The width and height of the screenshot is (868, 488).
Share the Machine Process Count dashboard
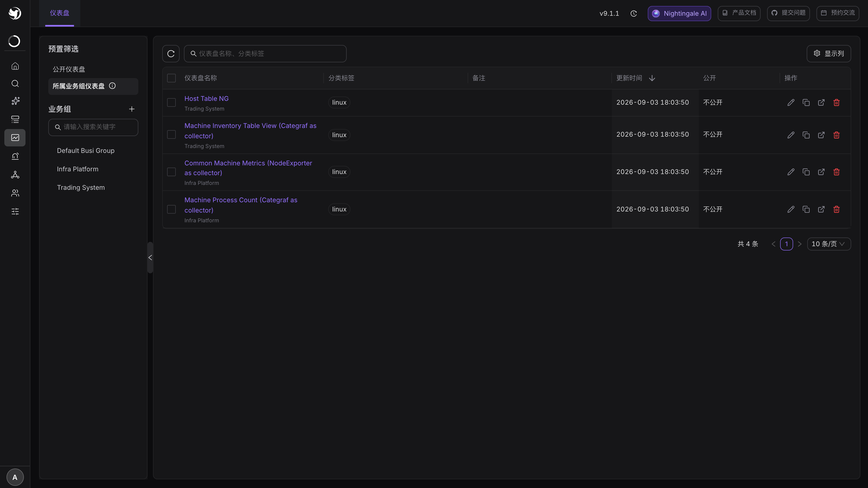pyautogui.click(x=821, y=209)
